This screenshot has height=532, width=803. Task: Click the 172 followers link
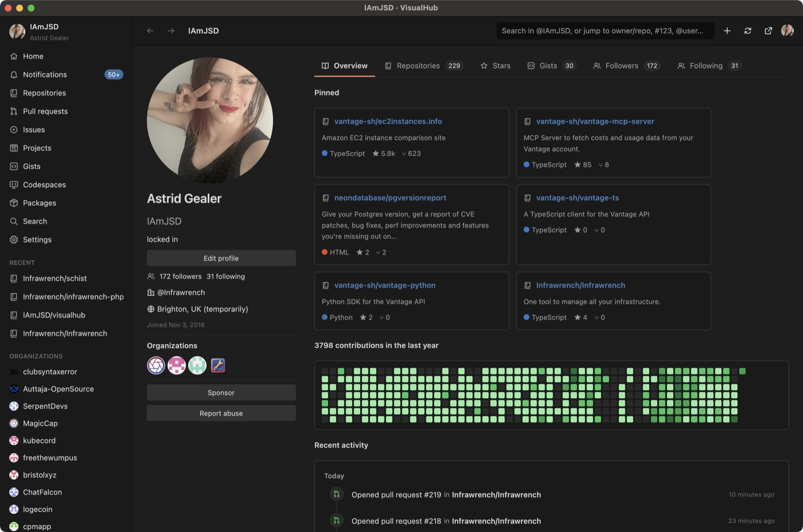pos(180,277)
